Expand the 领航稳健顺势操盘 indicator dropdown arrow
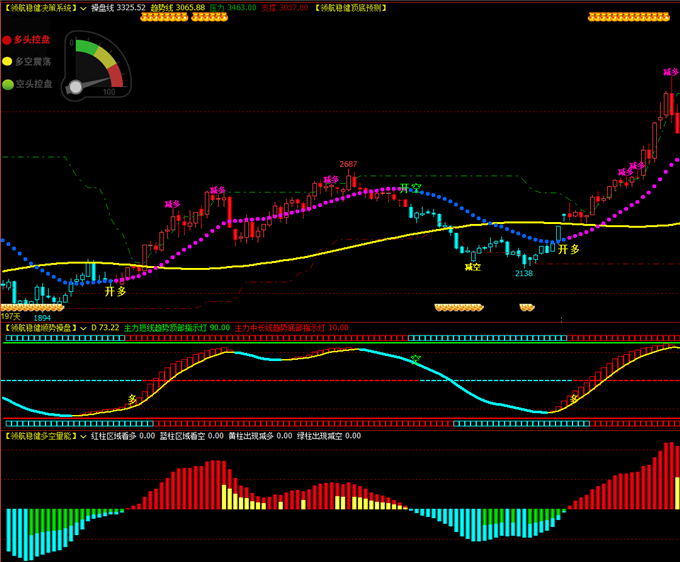The height and width of the screenshot is (562, 680). [83, 328]
